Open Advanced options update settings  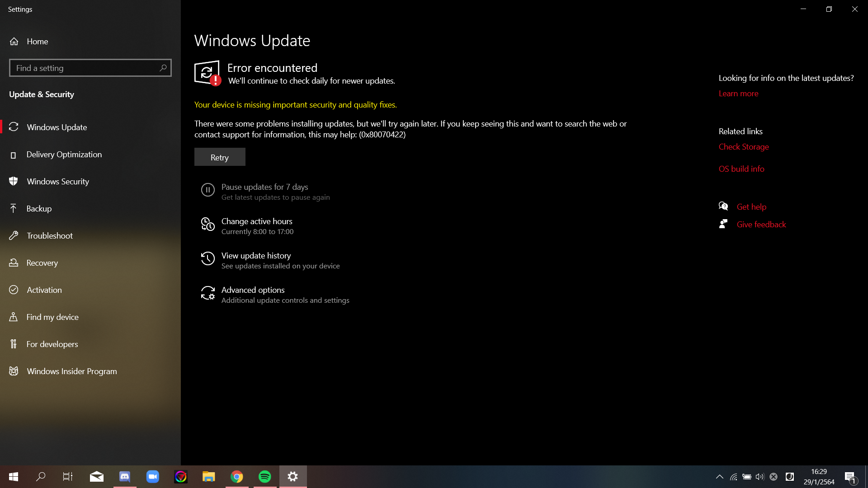(x=253, y=290)
